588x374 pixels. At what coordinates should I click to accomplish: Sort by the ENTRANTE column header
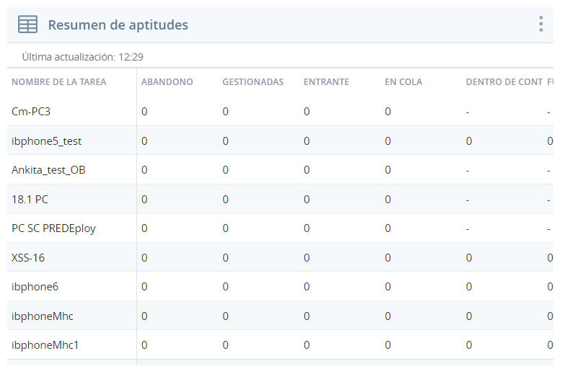coord(326,82)
